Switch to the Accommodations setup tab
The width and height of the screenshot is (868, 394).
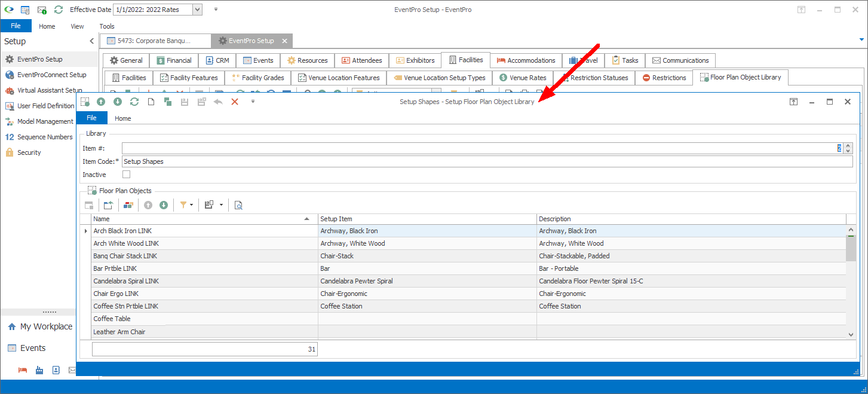click(526, 60)
